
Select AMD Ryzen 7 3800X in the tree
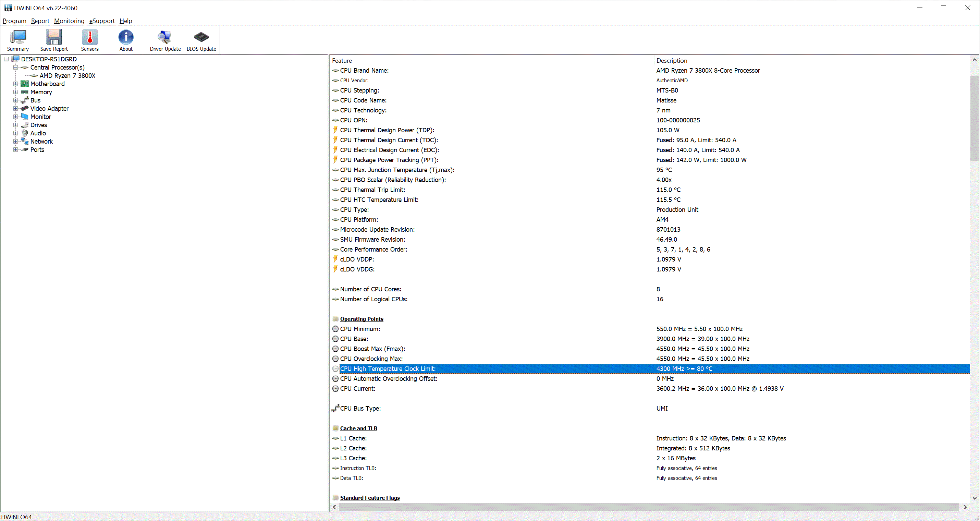pyautogui.click(x=68, y=76)
